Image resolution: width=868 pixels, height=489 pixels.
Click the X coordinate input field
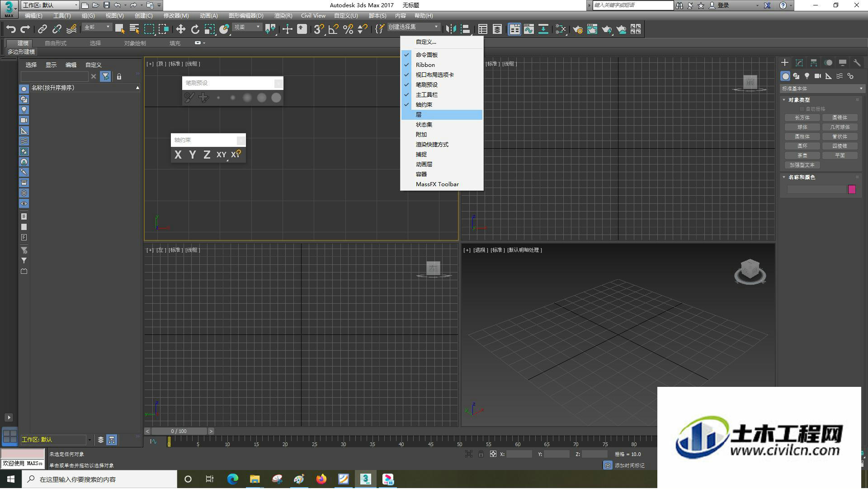click(519, 455)
